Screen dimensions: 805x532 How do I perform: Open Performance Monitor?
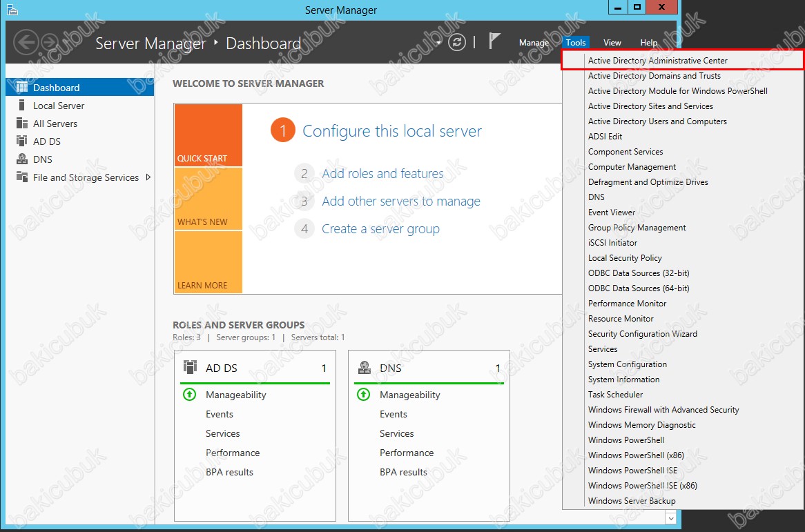pos(683,303)
